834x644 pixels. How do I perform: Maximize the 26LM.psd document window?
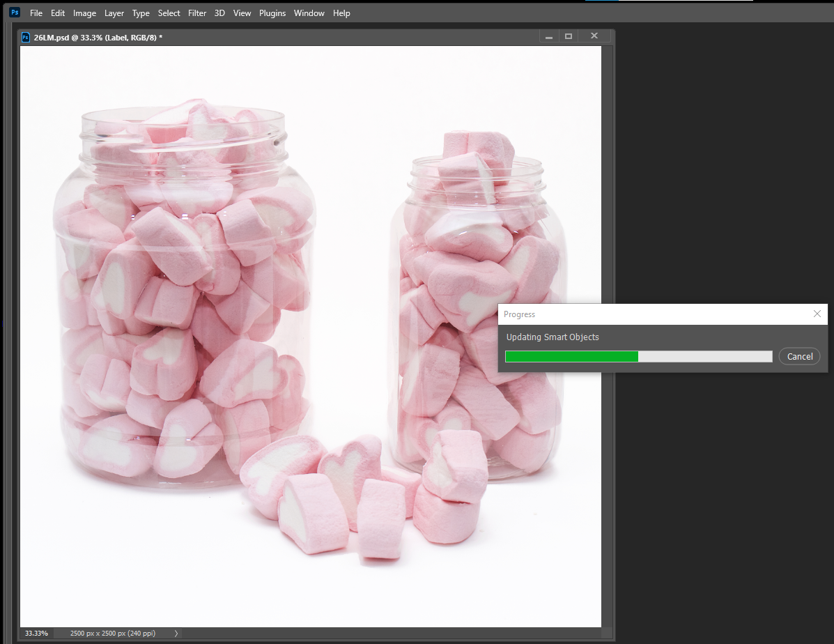click(567, 36)
